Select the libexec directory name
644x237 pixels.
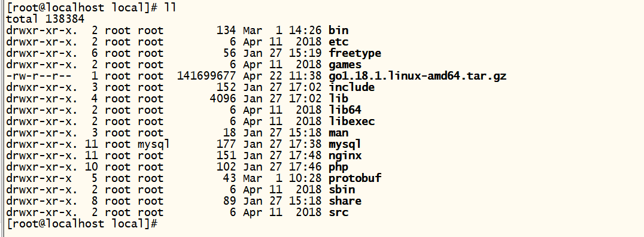(351, 121)
